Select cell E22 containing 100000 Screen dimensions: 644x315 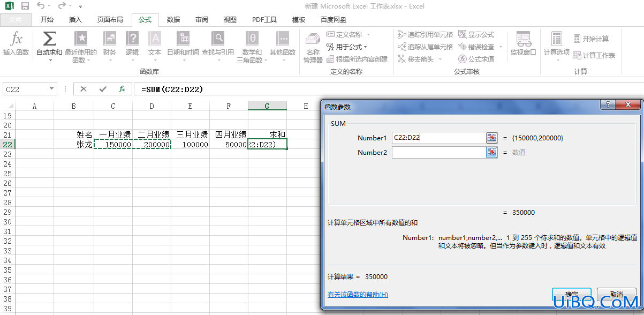191,144
